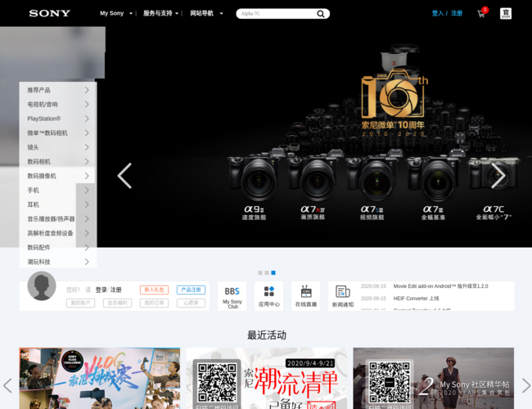Go to next activity card arrow
The height and width of the screenshot is (409, 532).
[526, 385]
